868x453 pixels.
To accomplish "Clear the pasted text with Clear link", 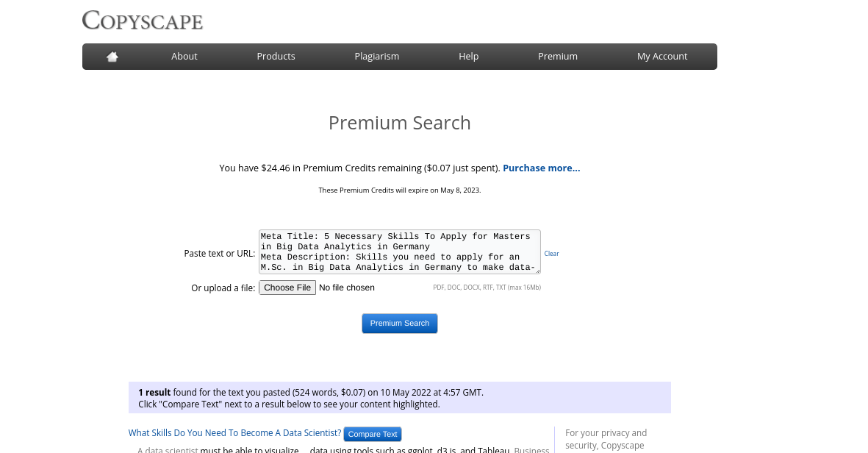I will [551, 254].
